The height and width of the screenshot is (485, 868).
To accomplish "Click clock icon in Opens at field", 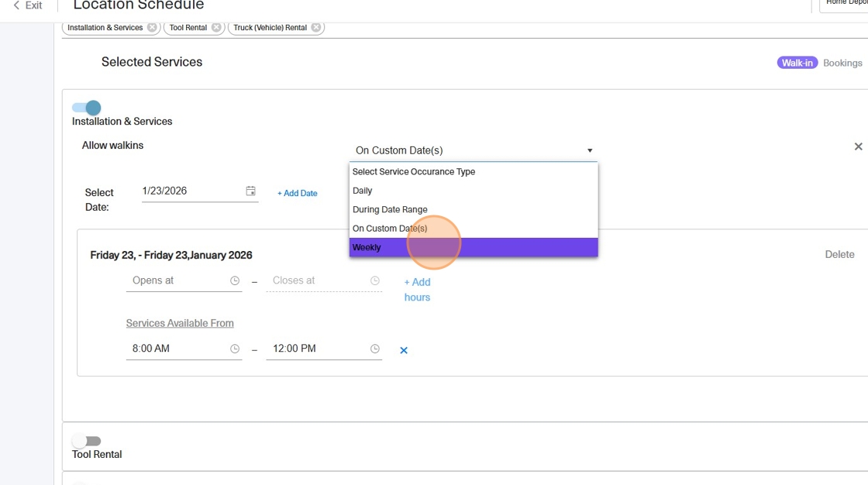I will (x=235, y=281).
